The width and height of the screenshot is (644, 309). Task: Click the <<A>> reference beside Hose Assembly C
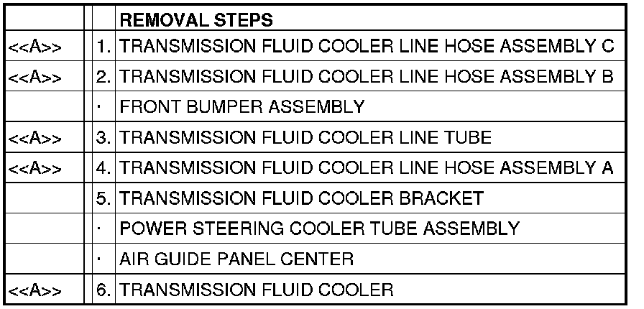click(x=34, y=47)
